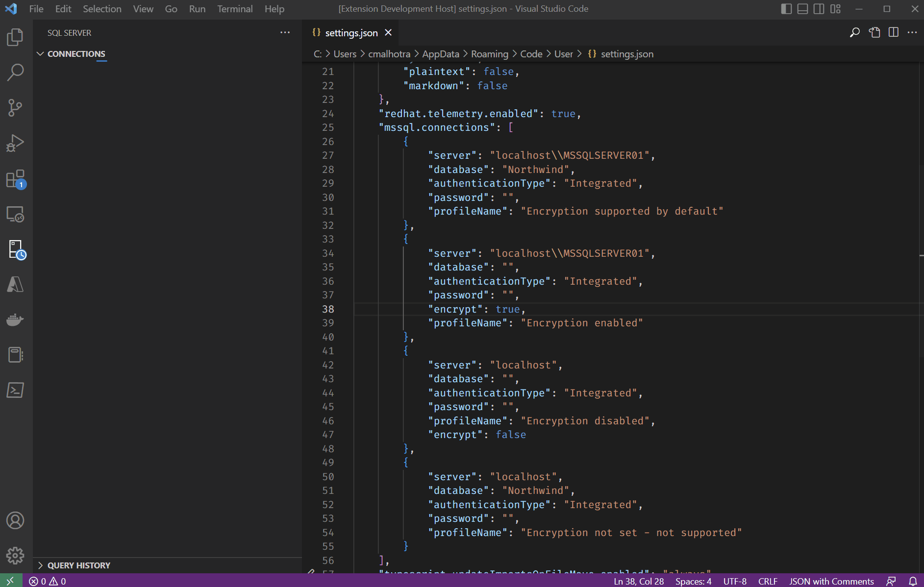
Task: Open notifications bell in status bar
Action: [x=913, y=581]
